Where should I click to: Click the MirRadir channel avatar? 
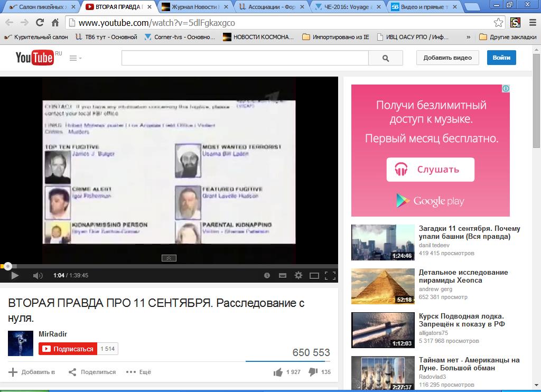(x=21, y=343)
